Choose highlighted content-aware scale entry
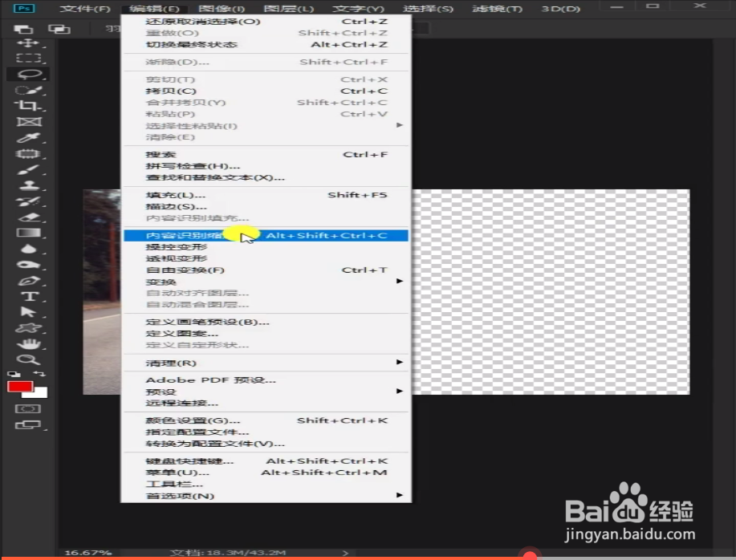Screen dimensions: 736x560 266,235
